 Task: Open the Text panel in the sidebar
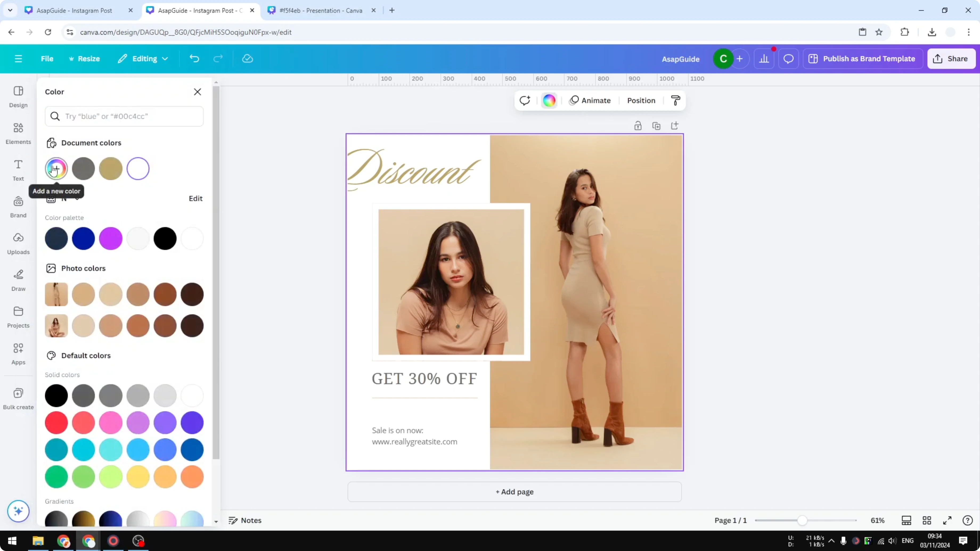[18, 170]
